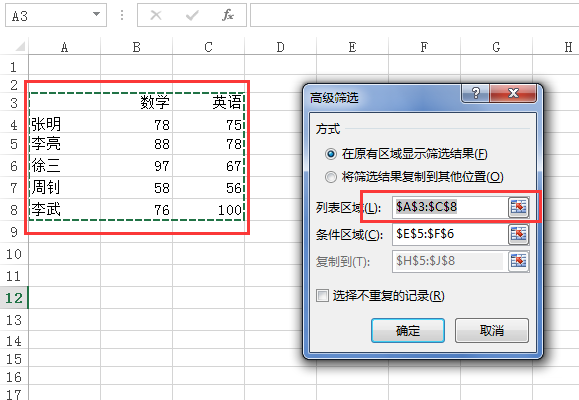Select column F header

pos(424,47)
